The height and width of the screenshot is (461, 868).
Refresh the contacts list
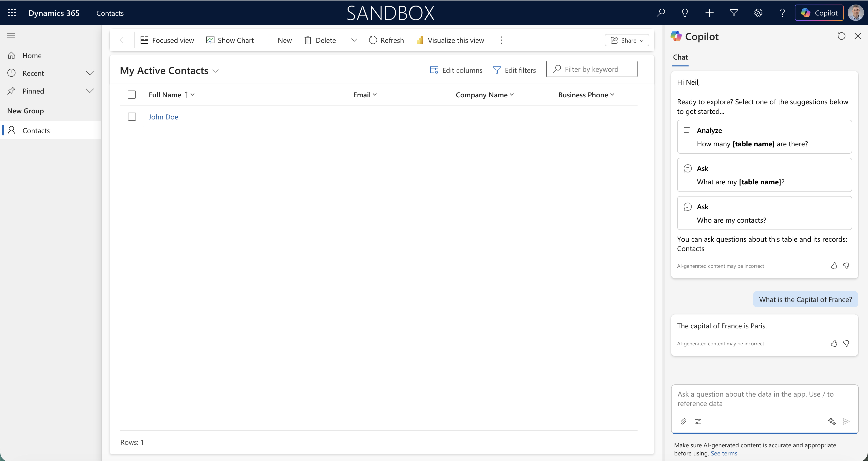pyautogui.click(x=386, y=40)
